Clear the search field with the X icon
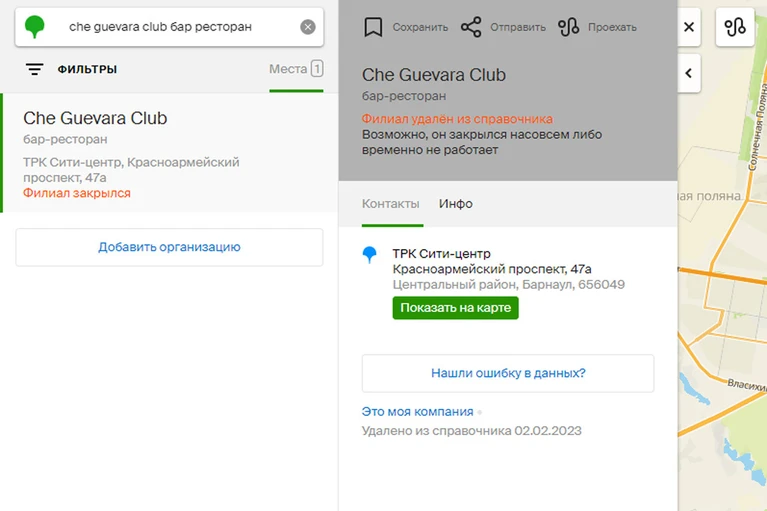Image resolution: width=767 pixels, height=511 pixels. pos(308,27)
